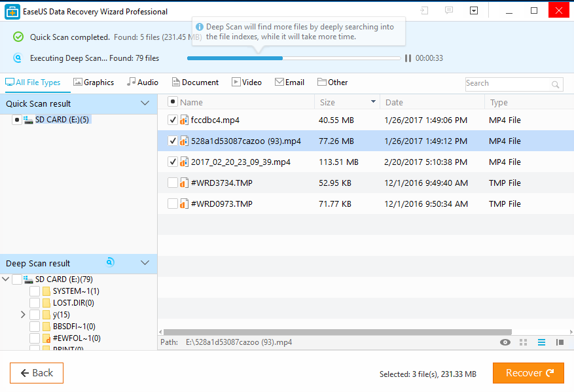Click fccdbc4.mp4 file icon
This screenshot has height=392, width=574.
pyautogui.click(x=184, y=120)
